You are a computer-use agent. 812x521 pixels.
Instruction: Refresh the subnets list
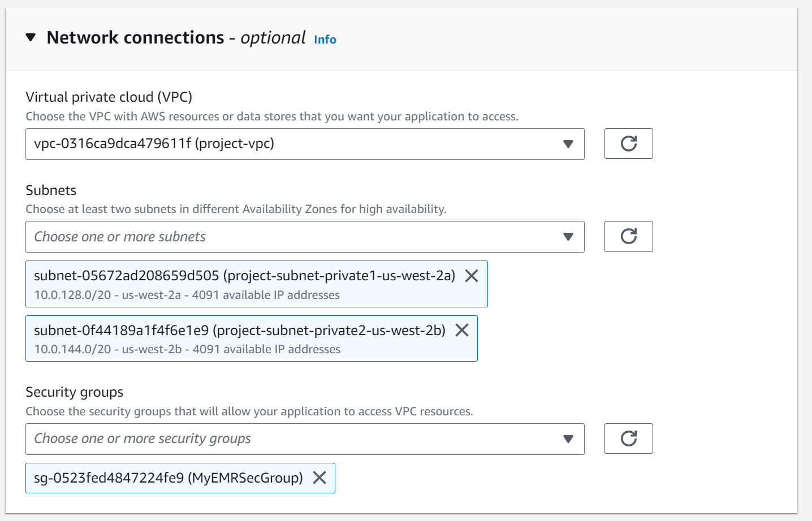(628, 236)
